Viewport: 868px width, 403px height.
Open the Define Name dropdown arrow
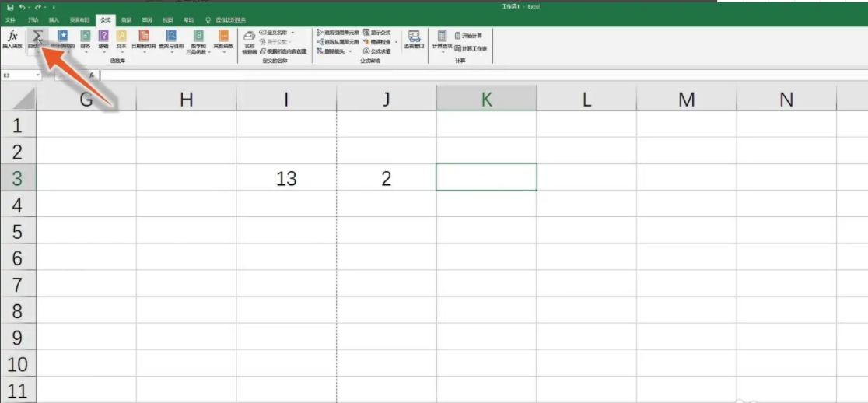(x=292, y=33)
